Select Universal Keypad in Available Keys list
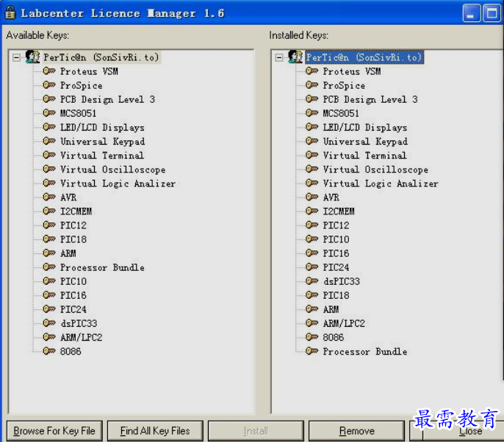 [x=102, y=142]
